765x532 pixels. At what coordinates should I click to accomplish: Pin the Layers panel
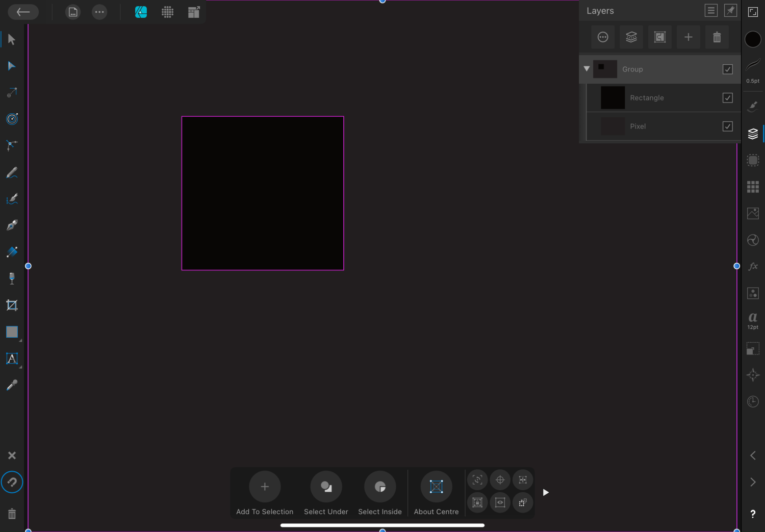tap(730, 10)
